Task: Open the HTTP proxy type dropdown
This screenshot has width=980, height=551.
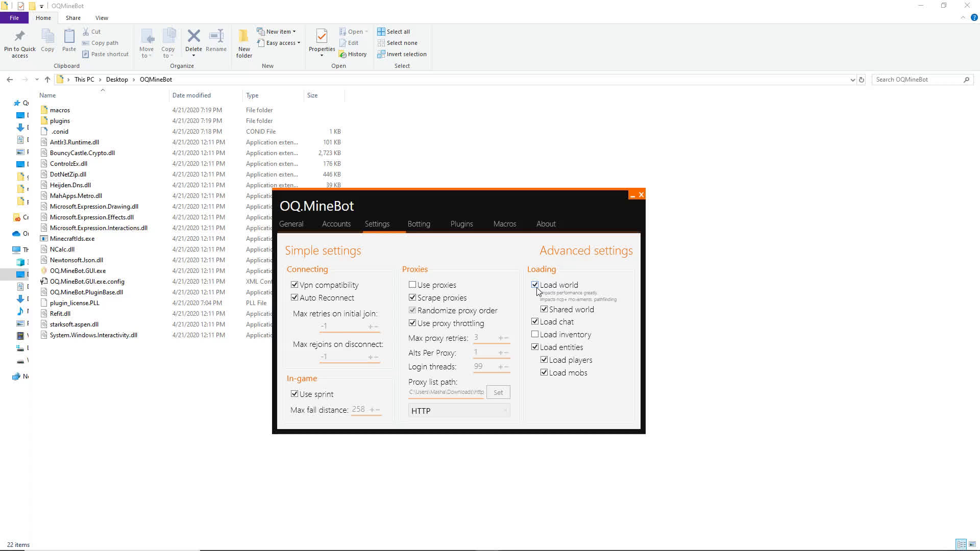Action: click(x=459, y=411)
